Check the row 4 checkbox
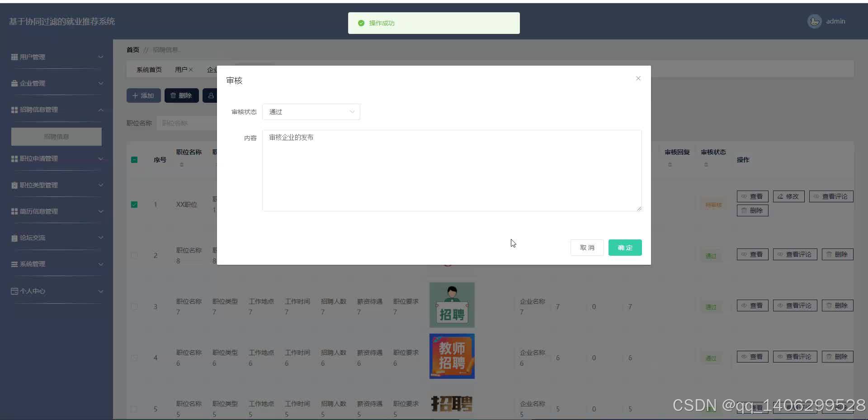The width and height of the screenshot is (868, 420). click(134, 358)
